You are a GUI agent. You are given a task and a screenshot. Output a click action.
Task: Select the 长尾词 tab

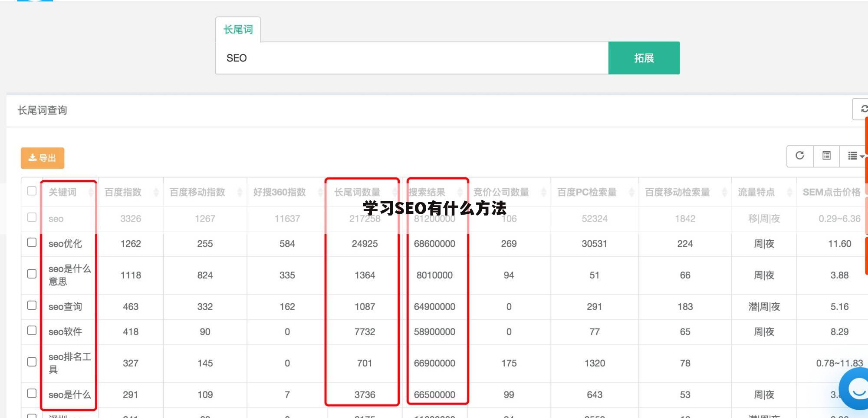(x=238, y=28)
